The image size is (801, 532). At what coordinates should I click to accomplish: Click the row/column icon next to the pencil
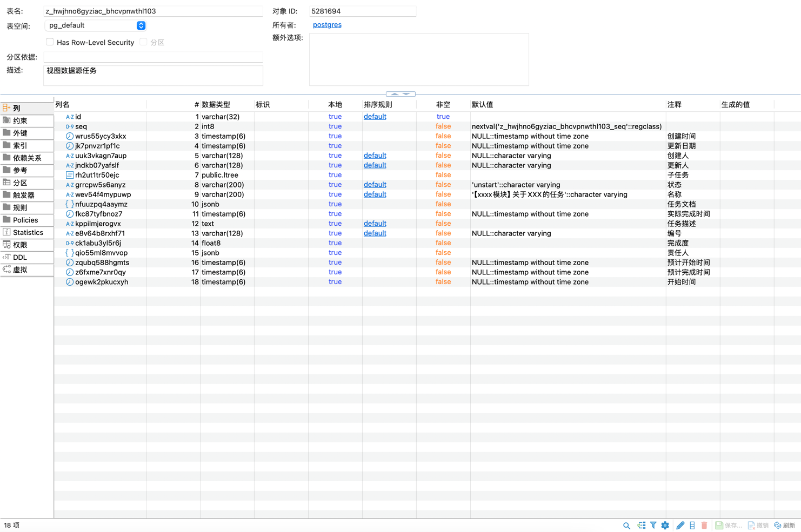tap(692, 525)
